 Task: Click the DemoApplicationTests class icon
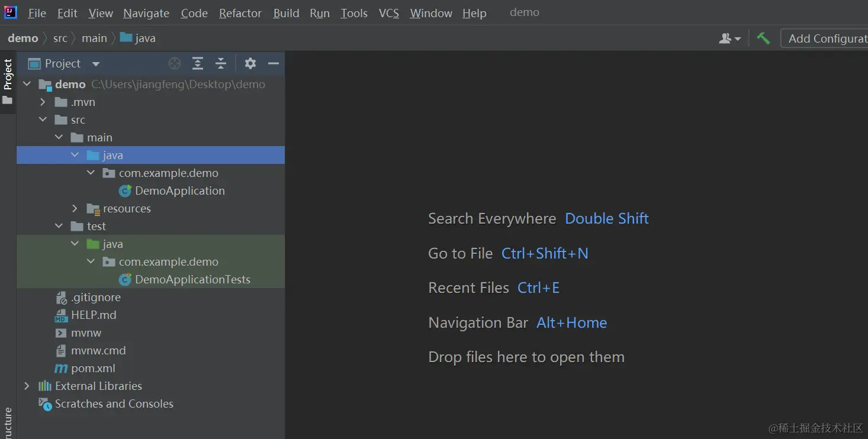(x=125, y=280)
